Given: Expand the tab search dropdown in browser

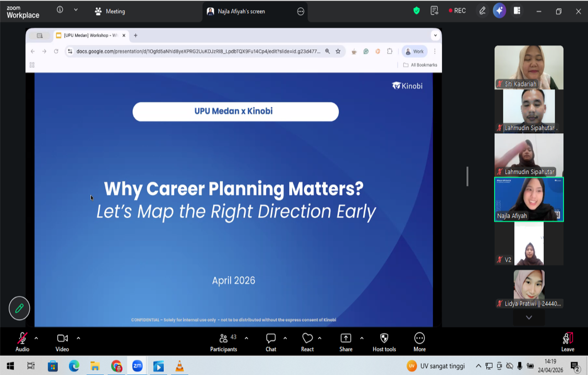Looking at the screenshot, I should pos(435,36).
